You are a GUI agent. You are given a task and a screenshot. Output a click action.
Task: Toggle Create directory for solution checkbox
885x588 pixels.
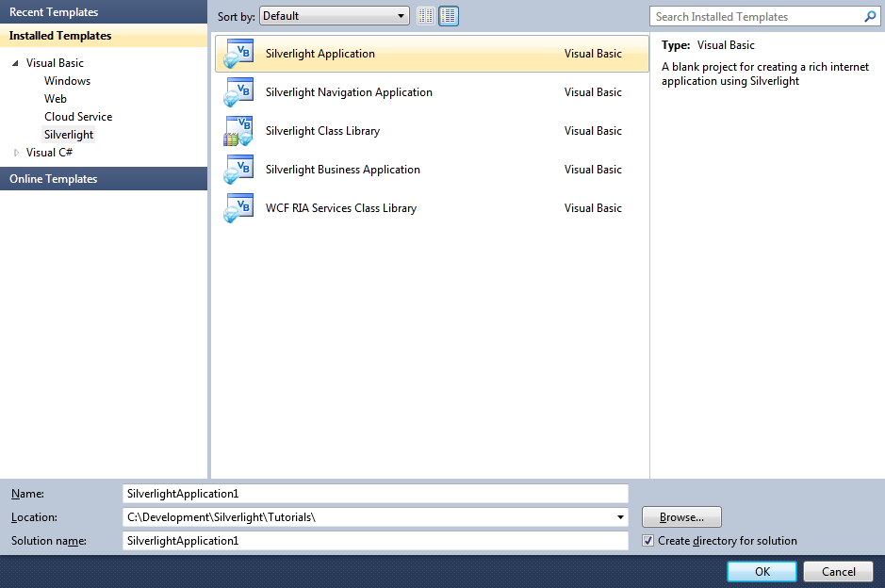[647, 541]
